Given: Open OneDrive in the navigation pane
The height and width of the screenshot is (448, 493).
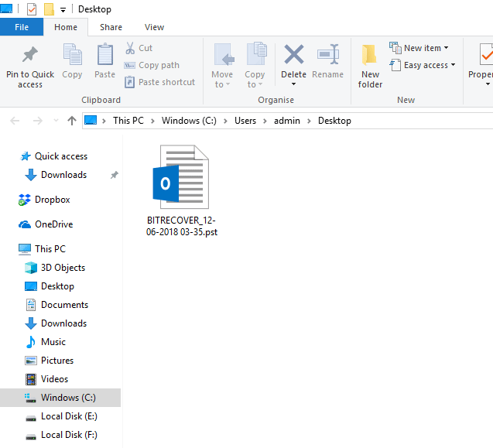Looking at the screenshot, I should (46, 224).
